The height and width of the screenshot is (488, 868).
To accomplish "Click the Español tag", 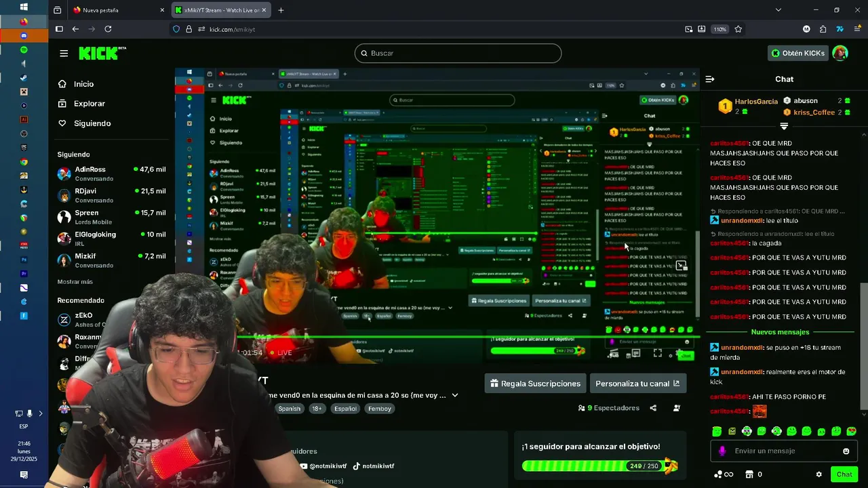I will click(x=345, y=409).
